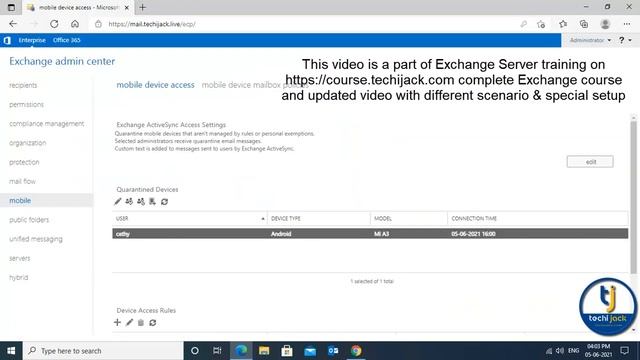Open tab actions menu icon
640x360 pixels.
(x=11, y=7)
